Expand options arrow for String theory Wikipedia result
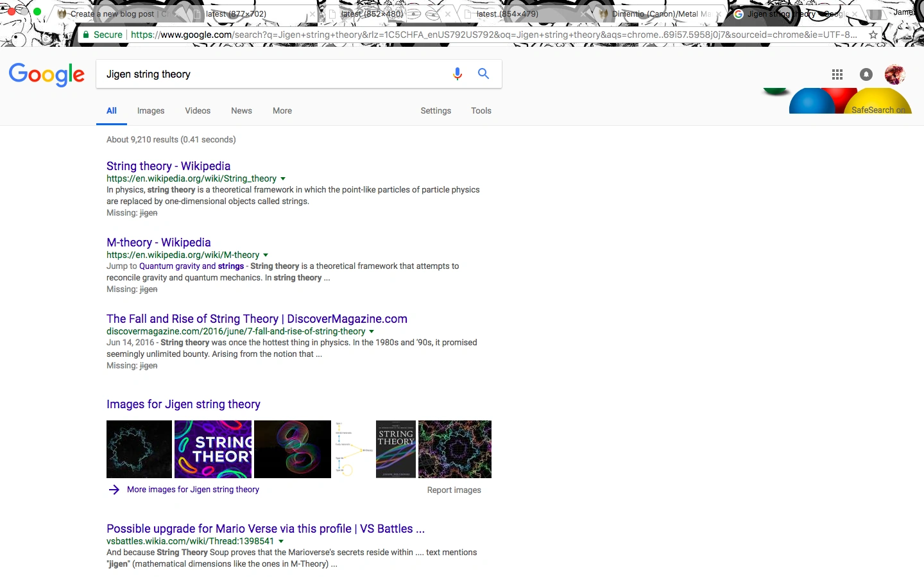This screenshot has width=924, height=577. [283, 179]
